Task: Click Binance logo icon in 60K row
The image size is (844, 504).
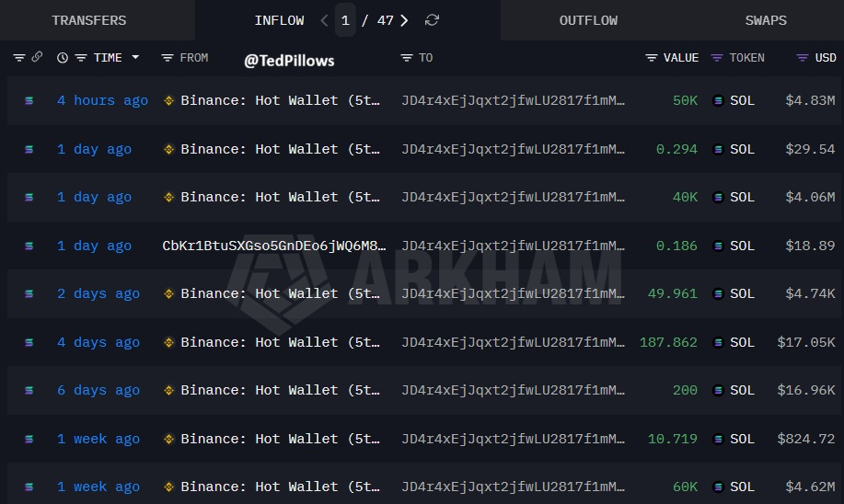Action: (x=168, y=487)
